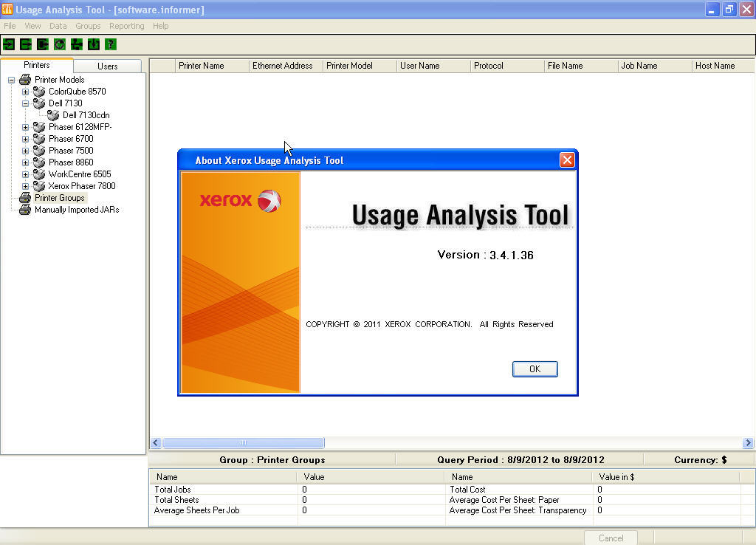The image size is (756, 545).
Task: Select Manually Imported JARs tree item
Action: click(x=77, y=210)
